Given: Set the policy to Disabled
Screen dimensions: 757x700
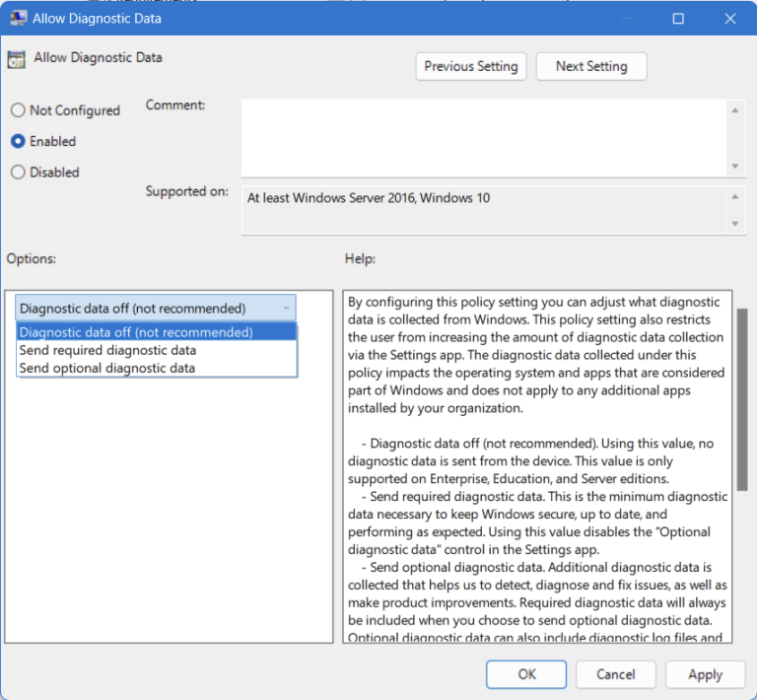Looking at the screenshot, I should coord(18,172).
